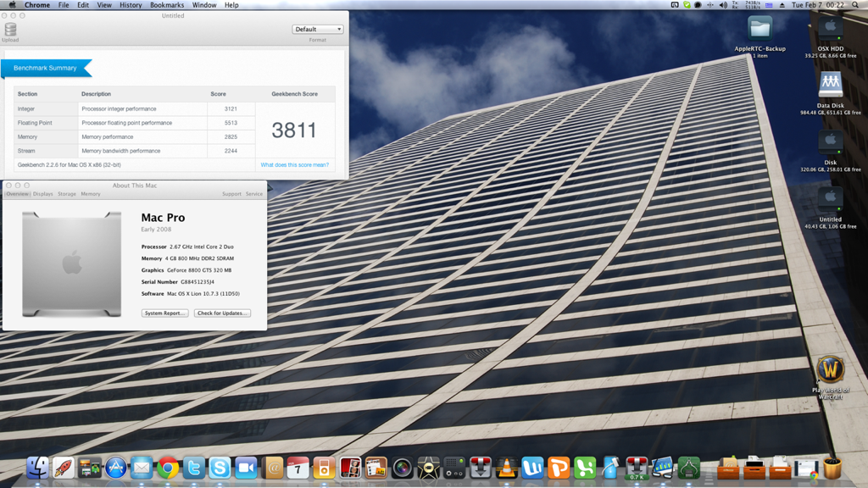Image resolution: width=868 pixels, height=488 pixels.
Task: Open the green System Profiler chip icon
Action: 688,468
